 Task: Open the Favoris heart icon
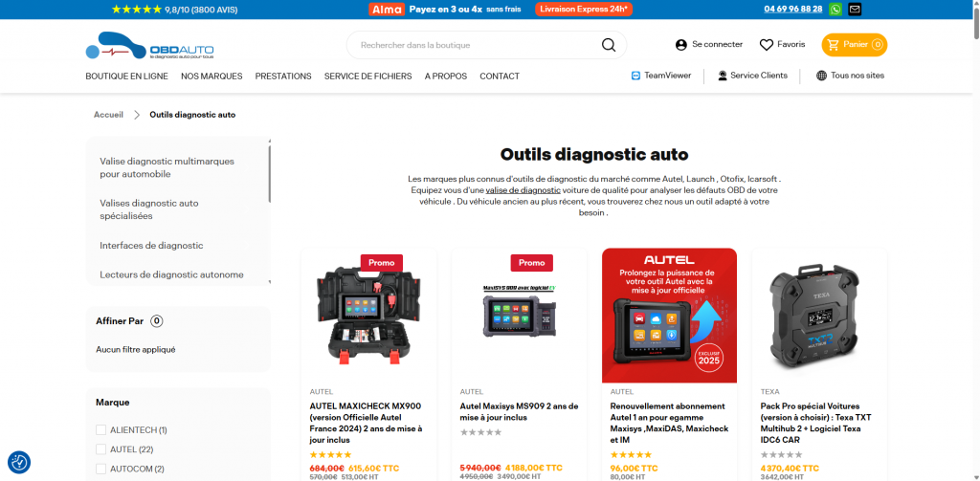pos(767,44)
